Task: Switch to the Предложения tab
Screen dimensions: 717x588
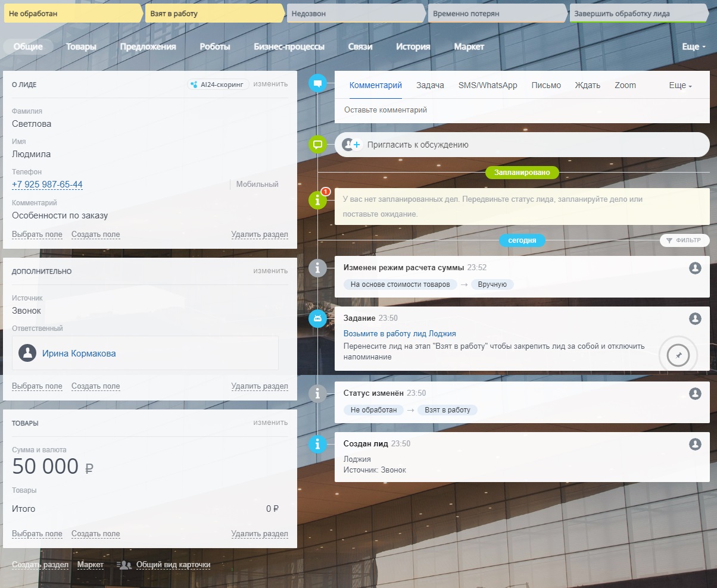Action: coord(148,46)
